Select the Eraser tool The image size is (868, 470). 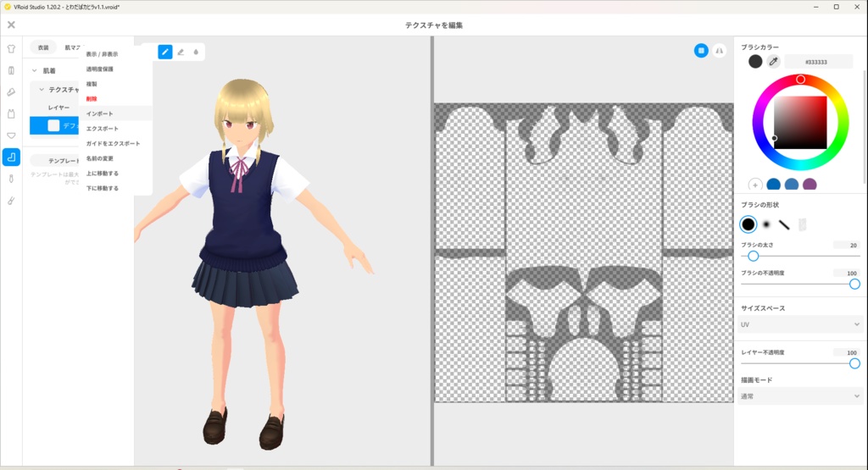point(181,52)
